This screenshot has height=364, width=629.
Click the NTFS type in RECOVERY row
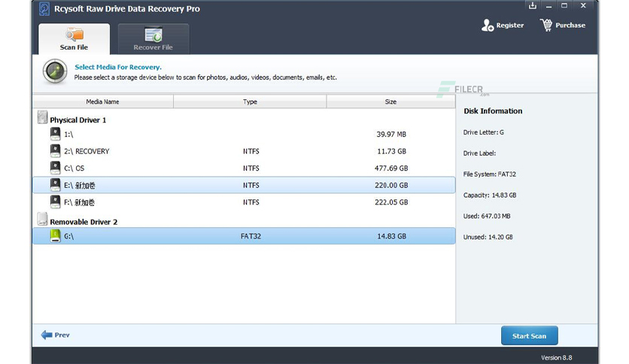(x=251, y=151)
